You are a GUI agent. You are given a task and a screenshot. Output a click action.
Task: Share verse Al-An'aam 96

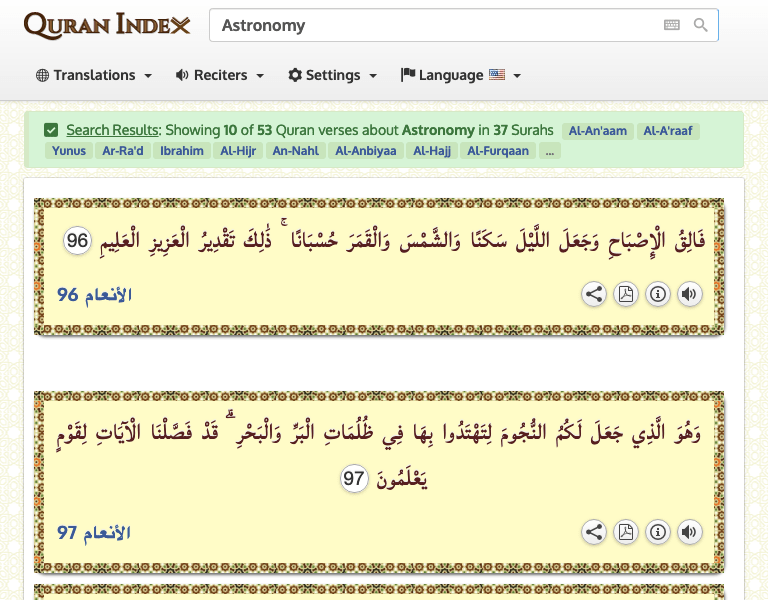594,294
